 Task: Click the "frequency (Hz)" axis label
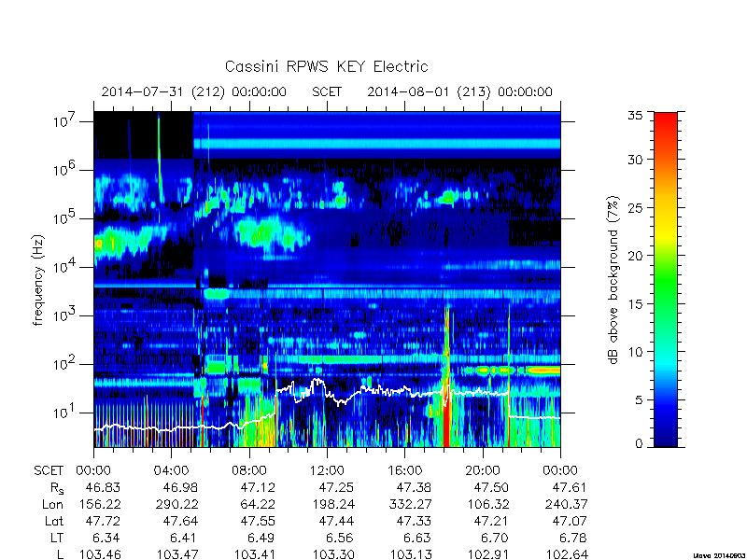tap(38, 280)
